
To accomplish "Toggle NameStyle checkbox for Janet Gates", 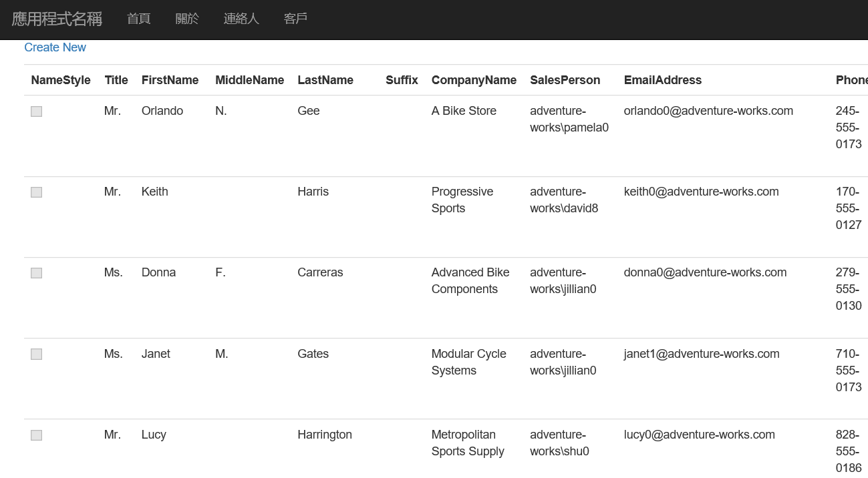I will coord(37,354).
